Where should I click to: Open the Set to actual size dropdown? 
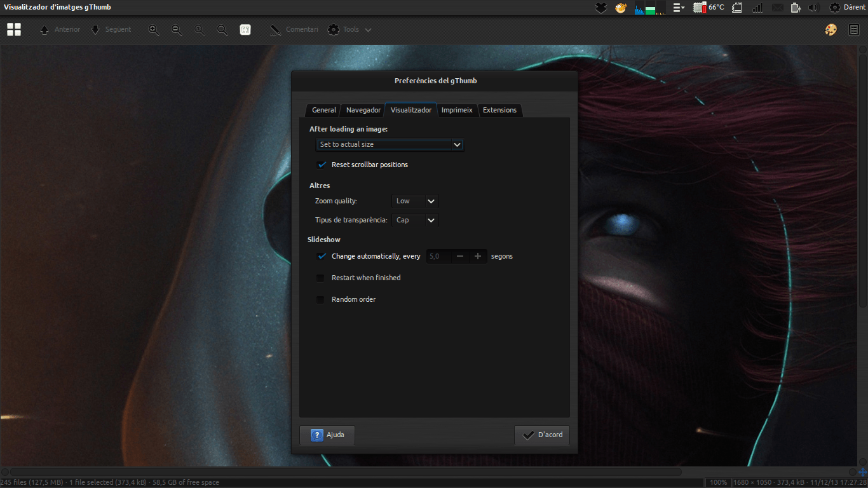390,144
